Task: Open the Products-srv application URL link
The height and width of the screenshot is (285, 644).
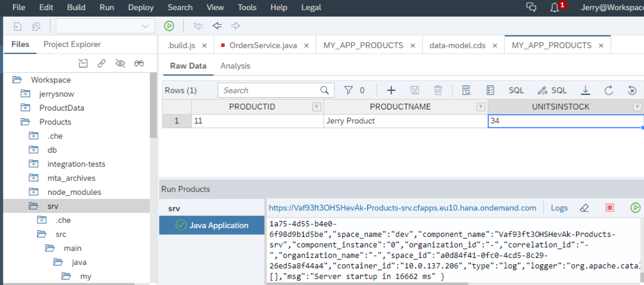Action: tap(402, 208)
